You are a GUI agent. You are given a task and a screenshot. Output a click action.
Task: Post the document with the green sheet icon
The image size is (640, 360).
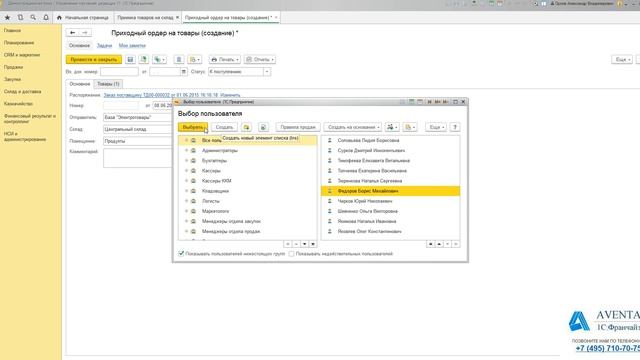[x=144, y=60]
